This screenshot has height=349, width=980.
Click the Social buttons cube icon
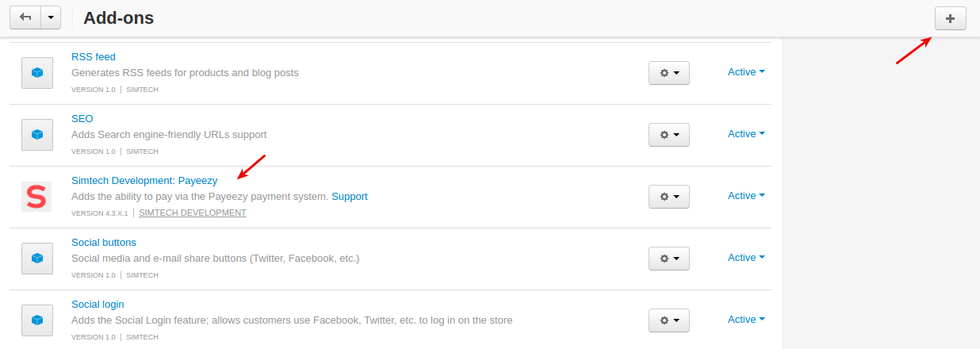[x=36, y=258]
